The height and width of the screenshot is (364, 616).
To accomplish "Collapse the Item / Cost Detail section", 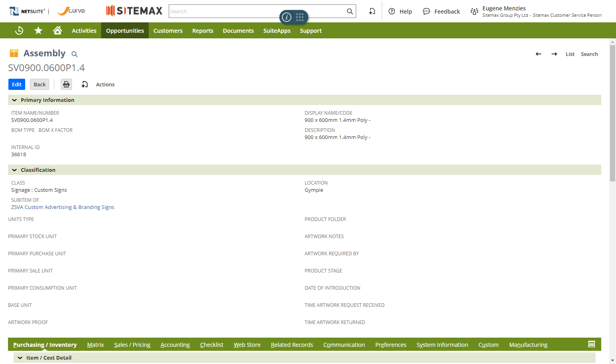I will (x=20, y=358).
